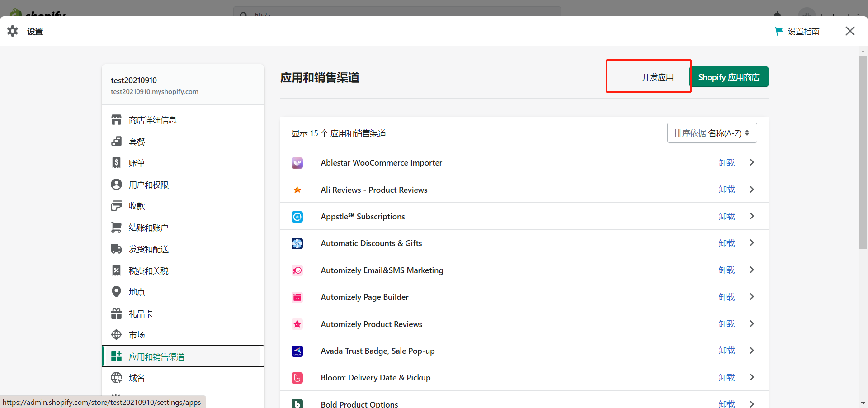Select 账单 menu item

coord(183,163)
